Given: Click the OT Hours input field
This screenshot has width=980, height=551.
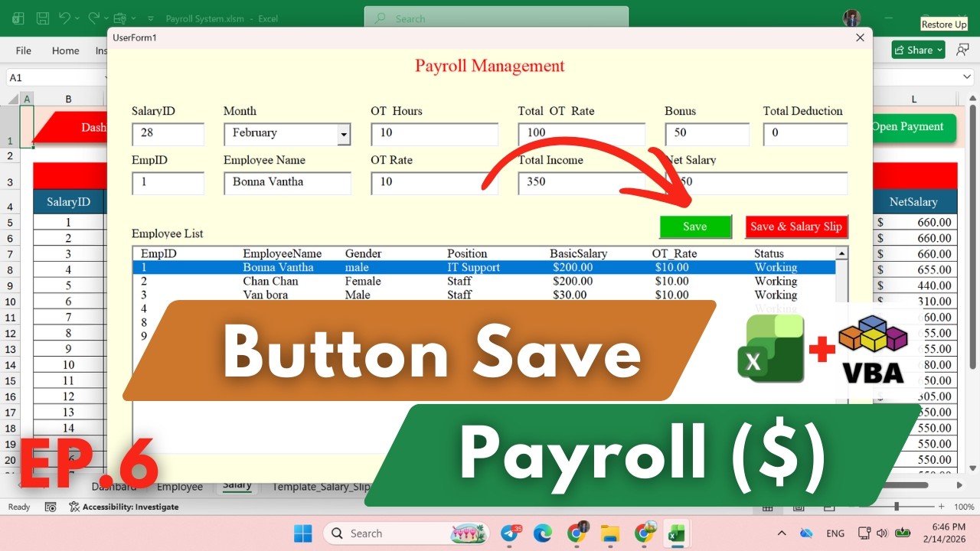Looking at the screenshot, I should (x=435, y=134).
